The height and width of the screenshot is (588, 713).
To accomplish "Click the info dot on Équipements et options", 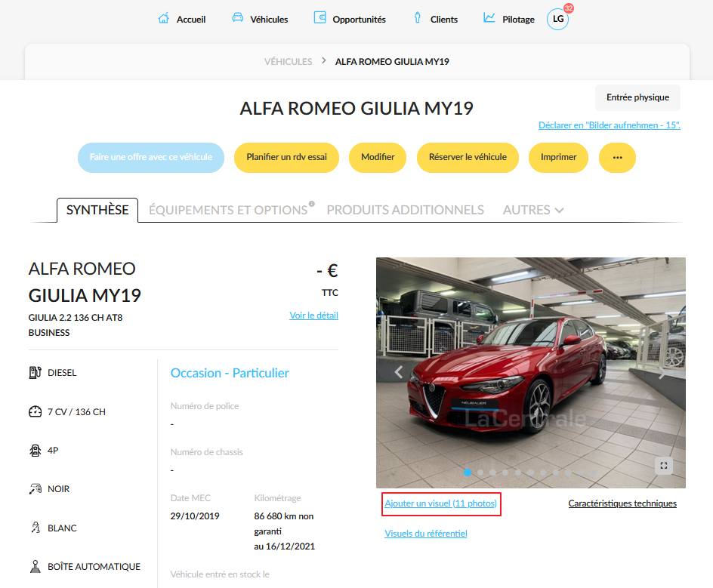I will (311, 204).
